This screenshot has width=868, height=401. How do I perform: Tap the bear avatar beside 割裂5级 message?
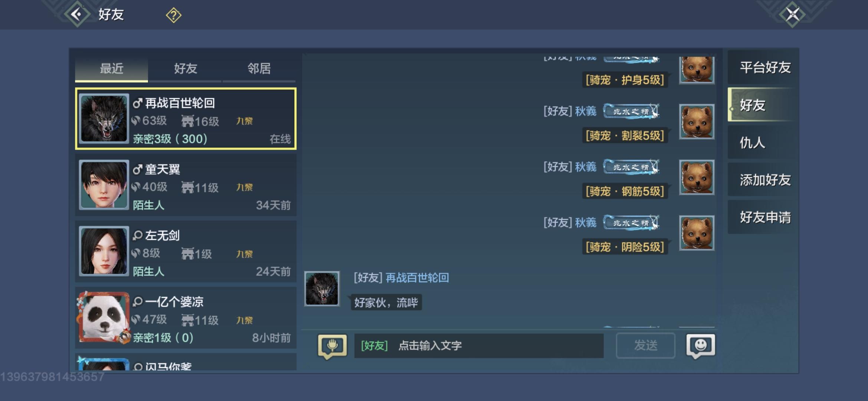[697, 121]
